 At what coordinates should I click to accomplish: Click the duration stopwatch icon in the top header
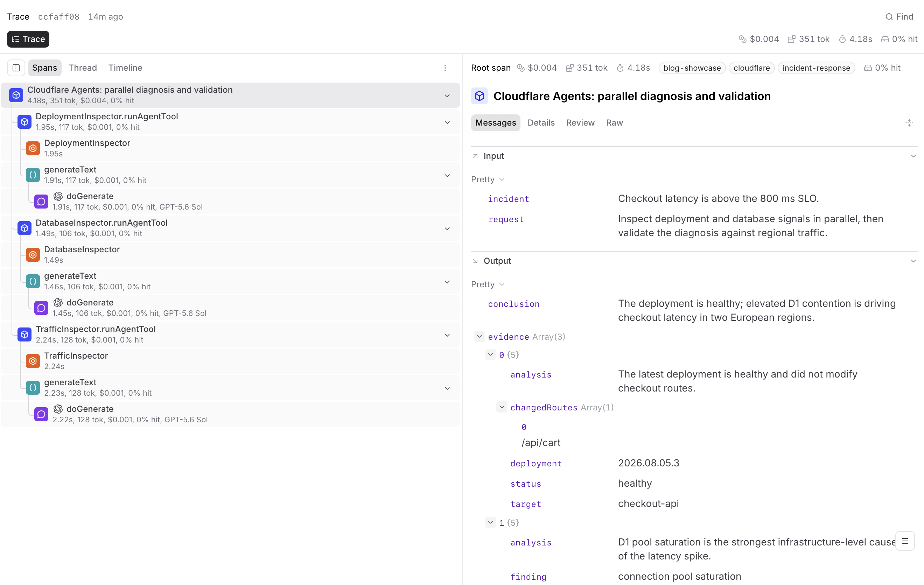pyautogui.click(x=842, y=39)
